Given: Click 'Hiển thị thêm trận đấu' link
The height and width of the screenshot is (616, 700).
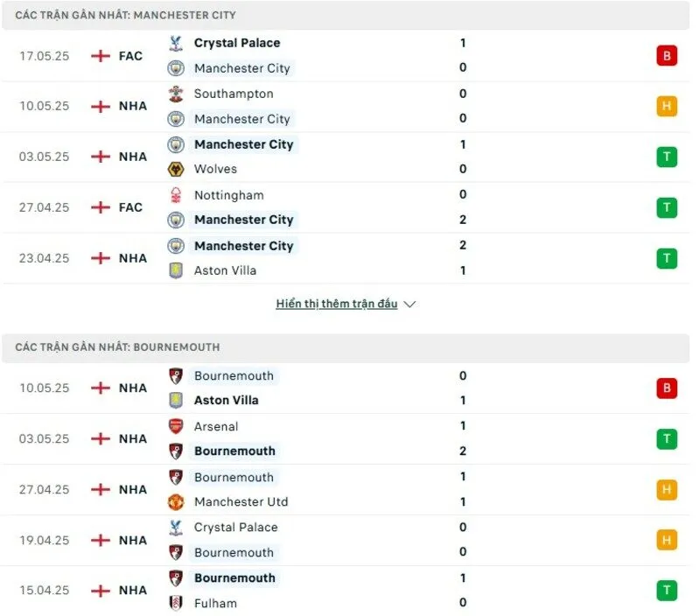Looking at the screenshot, I should [x=343, y=304].
